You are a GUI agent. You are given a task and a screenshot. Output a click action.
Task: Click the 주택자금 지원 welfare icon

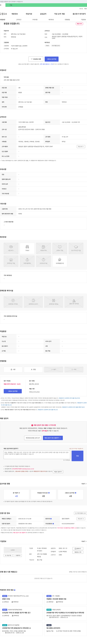(11, 261)
